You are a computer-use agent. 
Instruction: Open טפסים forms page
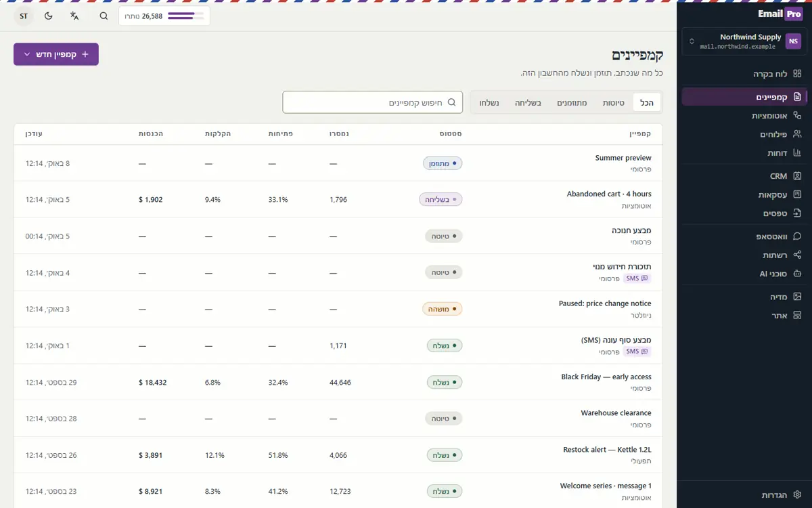click(744, 213)
